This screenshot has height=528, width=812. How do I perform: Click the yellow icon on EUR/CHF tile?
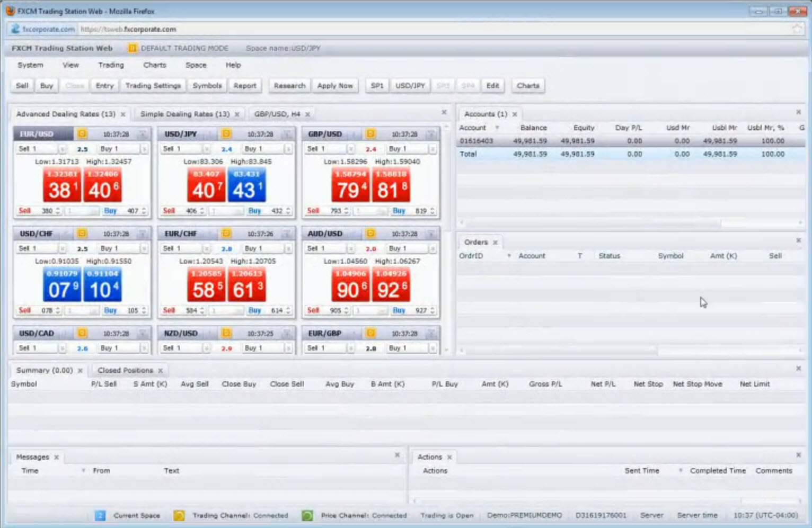pyautogui.click(x=226, y=233)
